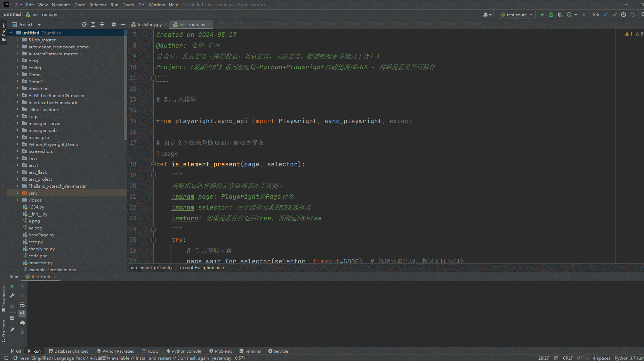Image resolution: width=644 pixels, height=361 pixels.
Task: Open Database Changes tool window
Action: pyautogui.click(x=69, y=351)
